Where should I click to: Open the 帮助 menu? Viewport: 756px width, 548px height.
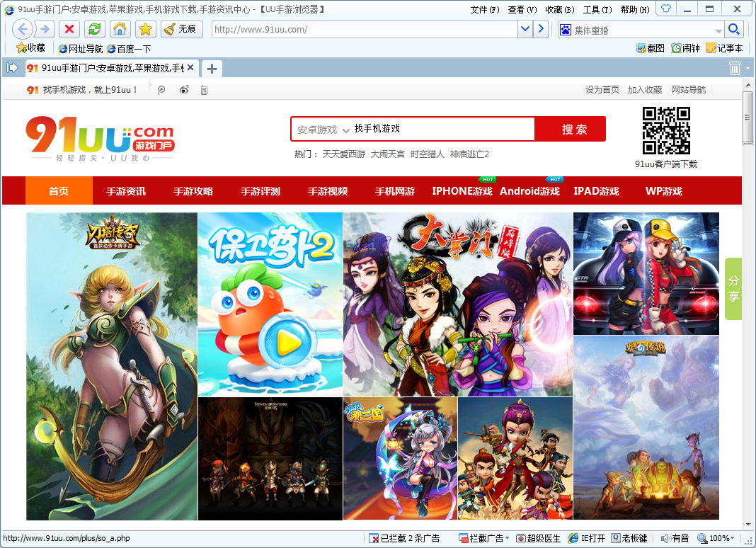[x=635, y=10]
